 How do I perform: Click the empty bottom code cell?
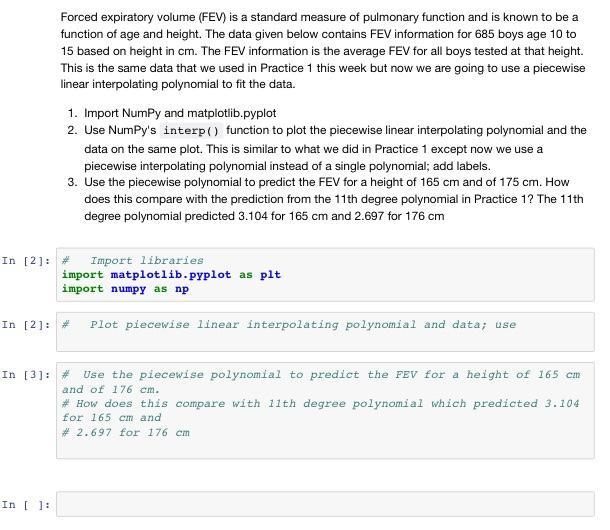coord(325,504)
